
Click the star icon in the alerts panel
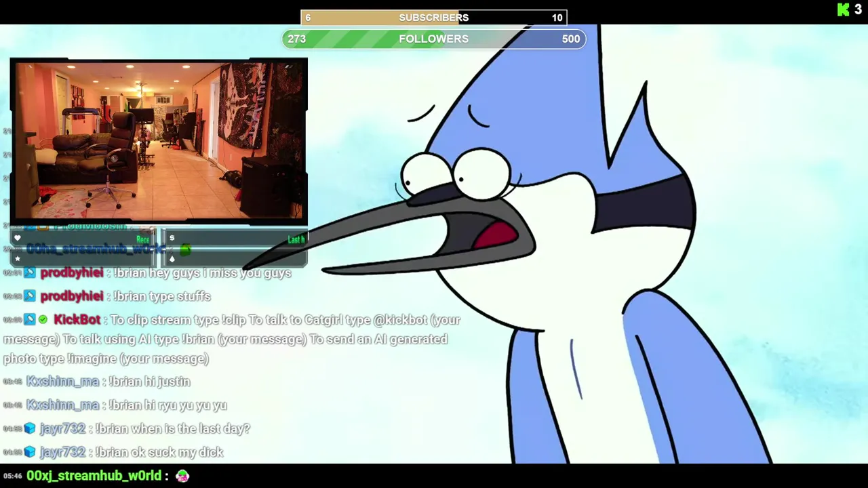(x=18, y=259)
